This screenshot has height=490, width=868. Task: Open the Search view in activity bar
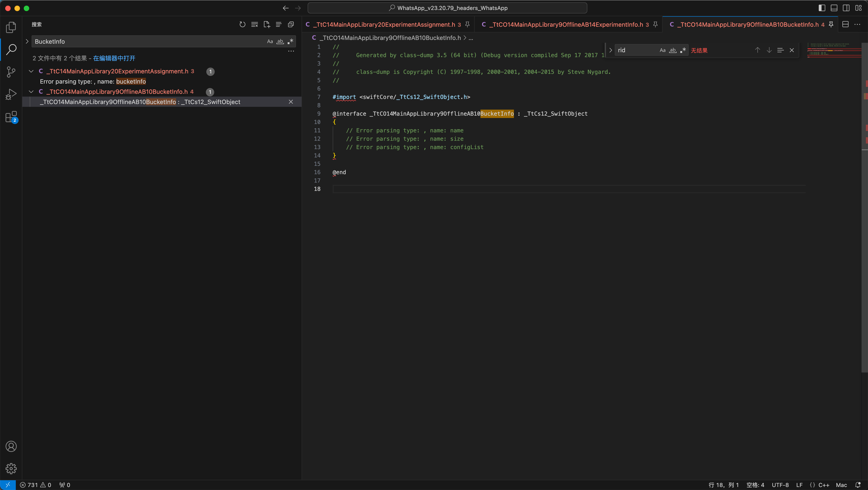click(11, 49)
